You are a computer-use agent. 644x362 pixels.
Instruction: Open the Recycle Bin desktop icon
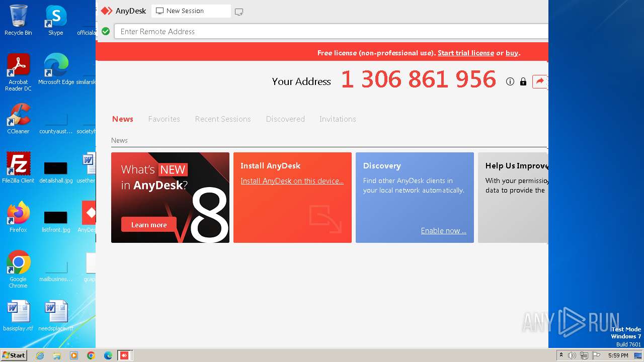18,20
